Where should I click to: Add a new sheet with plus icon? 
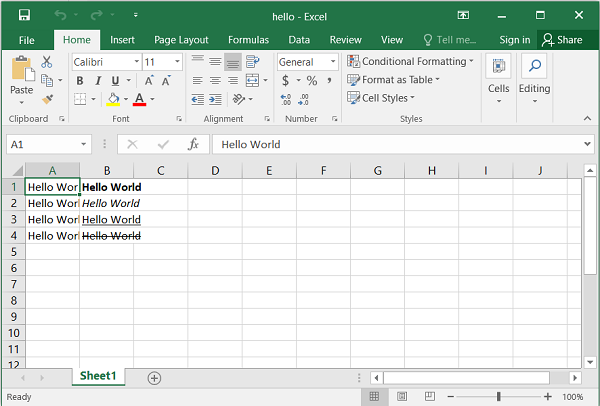(x=154, y=377)
